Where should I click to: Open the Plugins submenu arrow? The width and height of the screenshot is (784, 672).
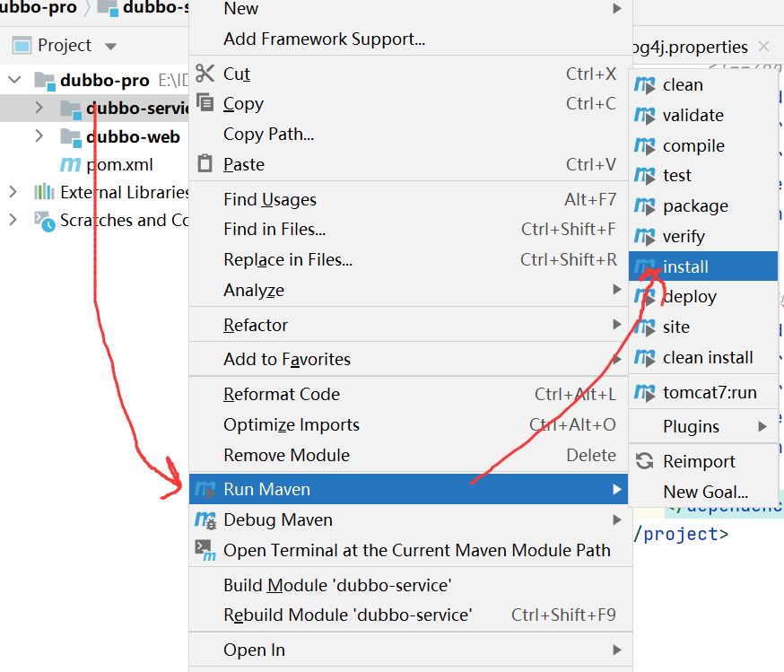point(762,426)
